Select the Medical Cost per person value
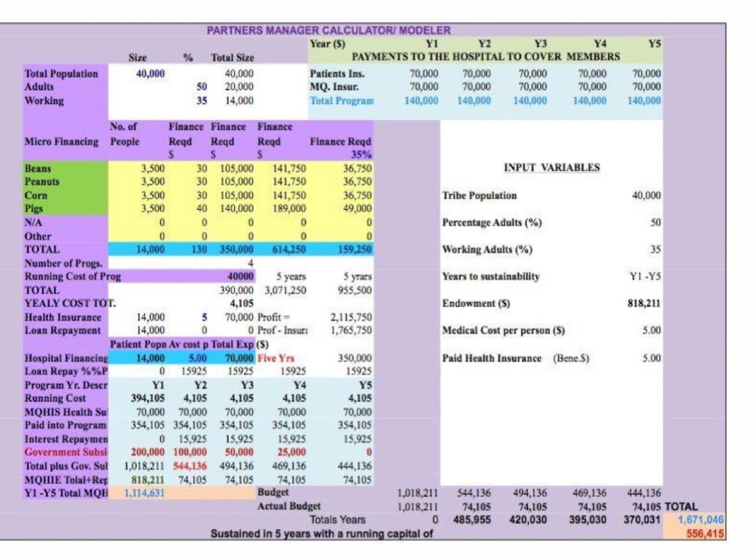Image resolution: width=754 pixels, height=560 pixels. (651, 331)
